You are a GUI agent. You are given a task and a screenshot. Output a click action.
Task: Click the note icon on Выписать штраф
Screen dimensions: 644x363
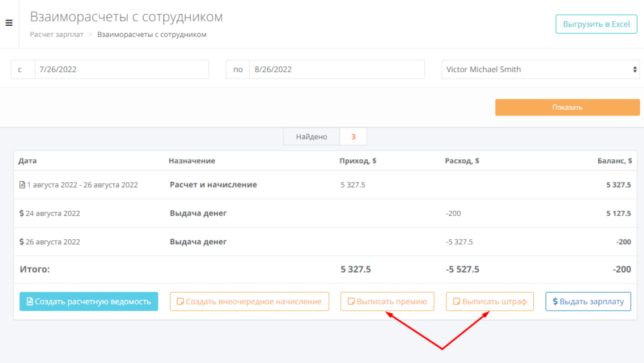click(x=457, y=302)
